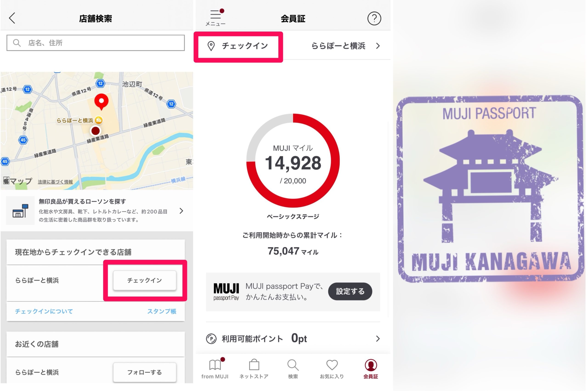Open the from MUJI tab
This screenshot has height=391, width=588.
click(x=215, y=368)
